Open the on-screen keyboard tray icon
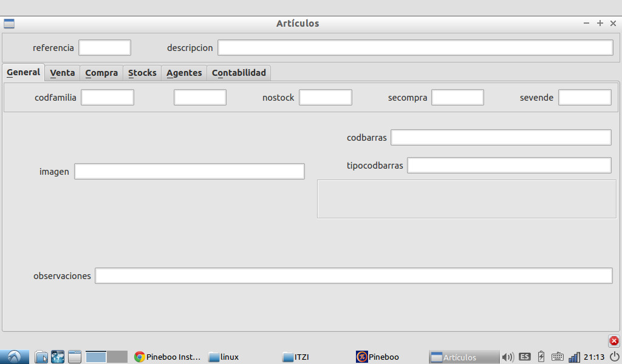This screenshot has width=622, height=364. click(558, 357)
